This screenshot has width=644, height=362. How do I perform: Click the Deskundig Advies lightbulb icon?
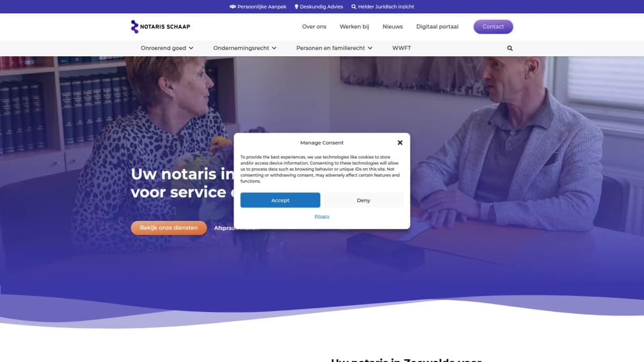point(296,6)
